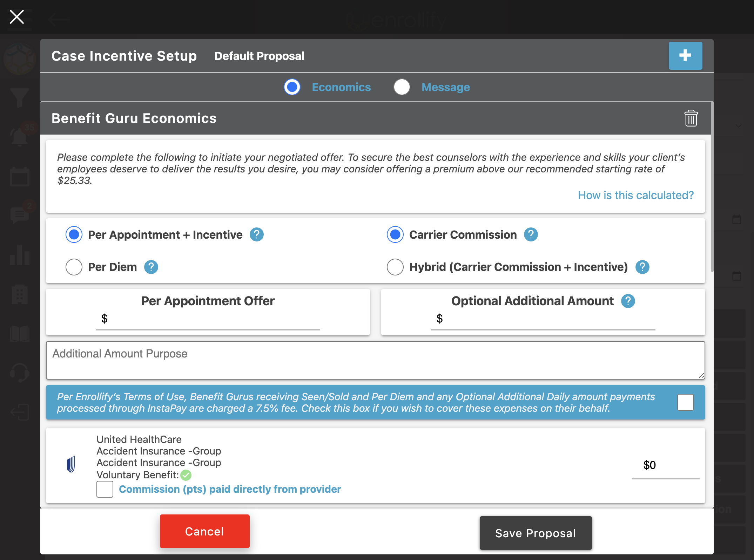Open help for Per Appointment + Incentive
The height and width of the screenshot is (560, 754).
pyautogui.click(x=257, y=234)
